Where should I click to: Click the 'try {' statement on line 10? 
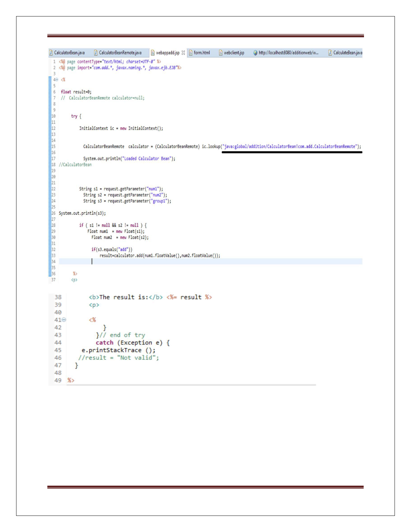[x=76, y=116]
